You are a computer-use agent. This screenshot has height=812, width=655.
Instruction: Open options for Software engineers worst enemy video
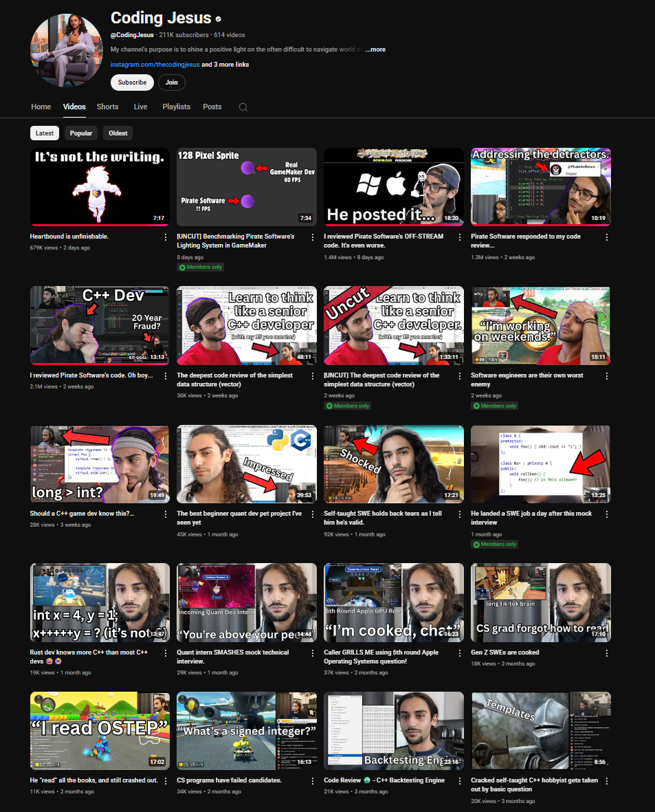(607, 376)
